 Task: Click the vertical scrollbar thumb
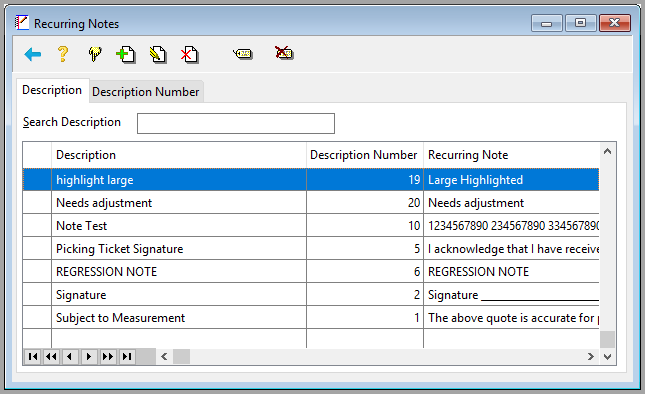608,340
